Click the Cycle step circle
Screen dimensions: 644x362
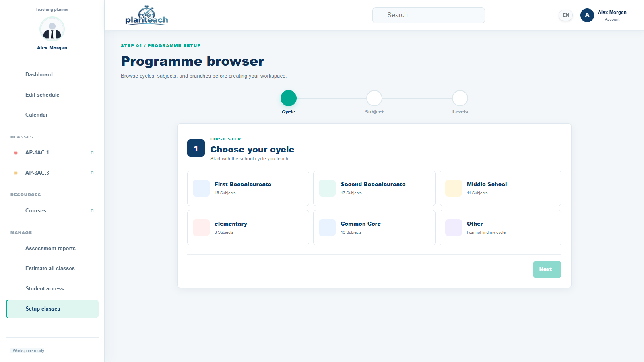(289, 98)
